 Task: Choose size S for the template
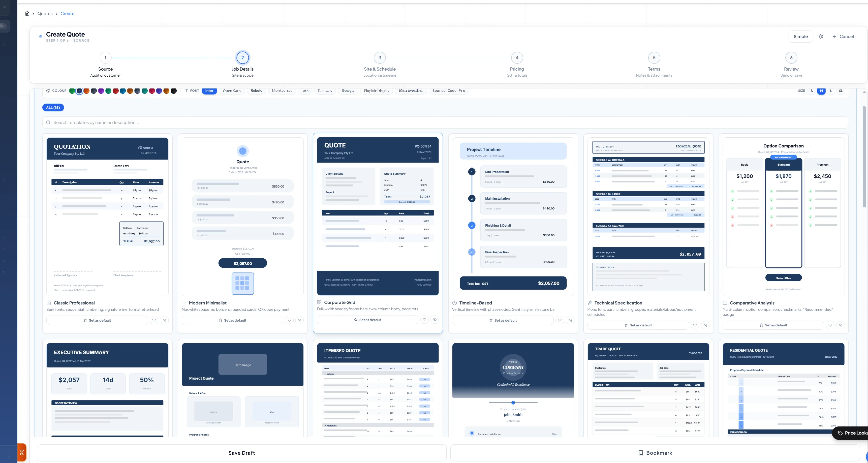pyautogui.click(x=811, y=91)
